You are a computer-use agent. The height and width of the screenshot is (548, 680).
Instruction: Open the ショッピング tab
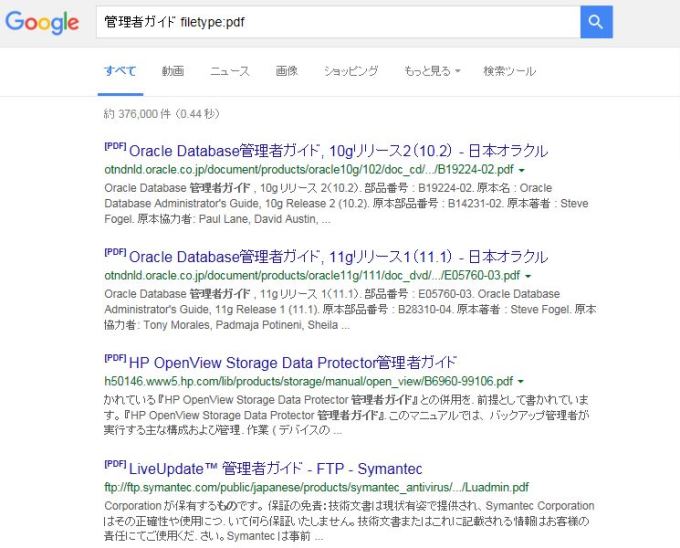pos(351,71)
